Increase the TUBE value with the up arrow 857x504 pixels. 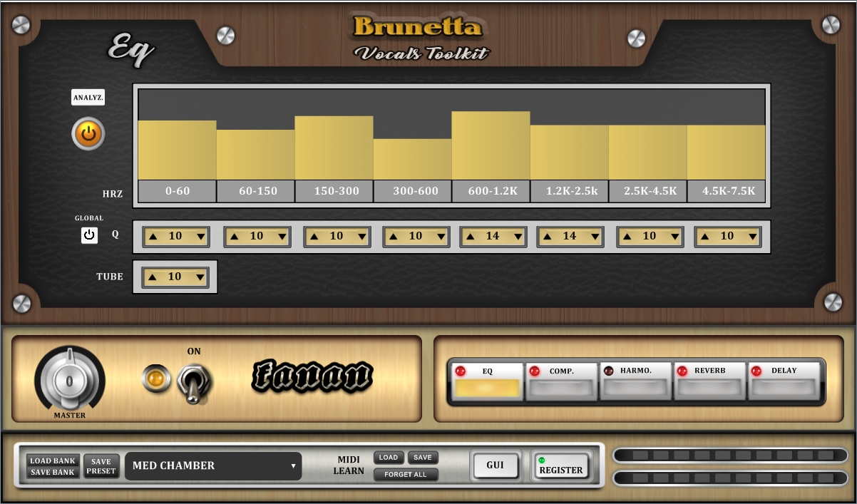(x=154, y=277)
